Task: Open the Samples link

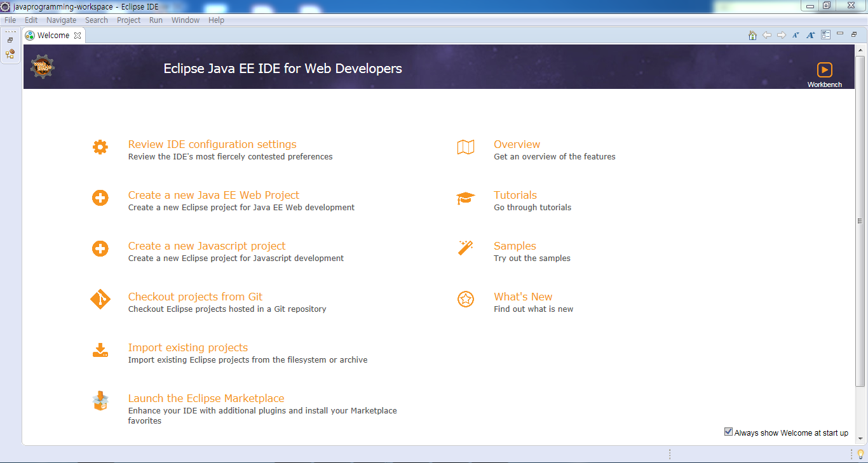Action: click(x=515, y=246)
